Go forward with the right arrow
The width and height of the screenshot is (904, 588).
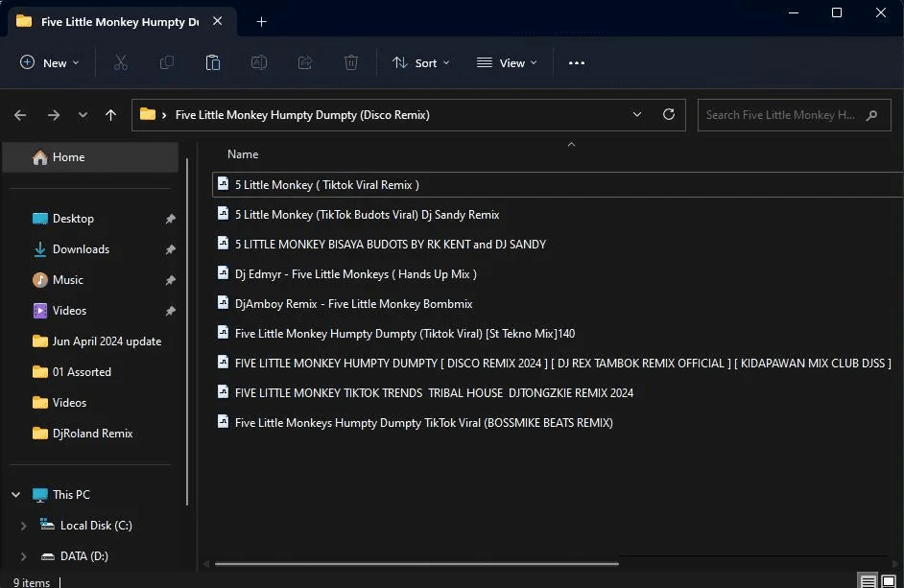click(x=54, y=115)
